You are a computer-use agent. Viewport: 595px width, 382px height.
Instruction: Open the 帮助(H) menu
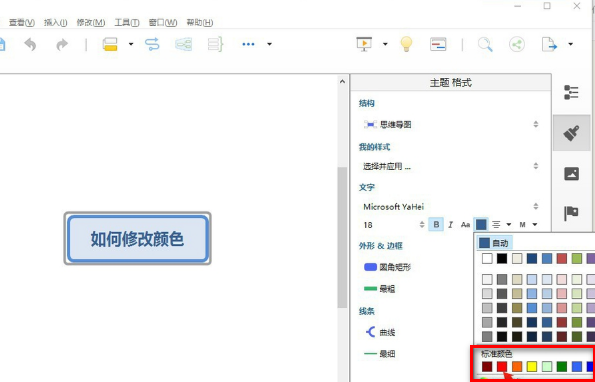pyautogui.click(x=200, y=23)
